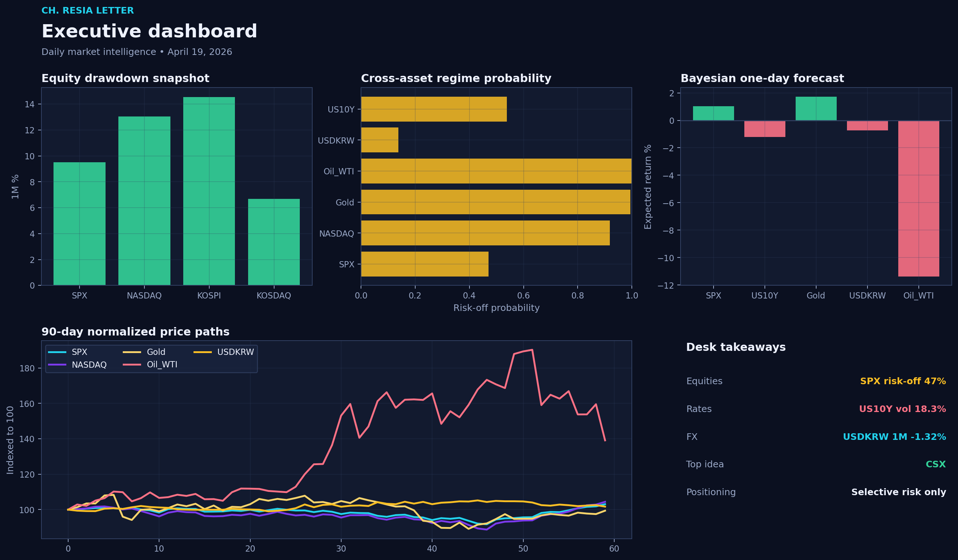Screen dimensions: 958x560
Task: Click the '−12' tick on forecast chart
Action: point(666,285)
